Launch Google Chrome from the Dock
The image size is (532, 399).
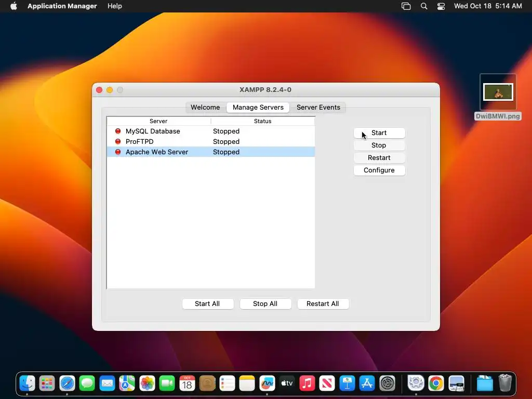[x=436, y=383]
